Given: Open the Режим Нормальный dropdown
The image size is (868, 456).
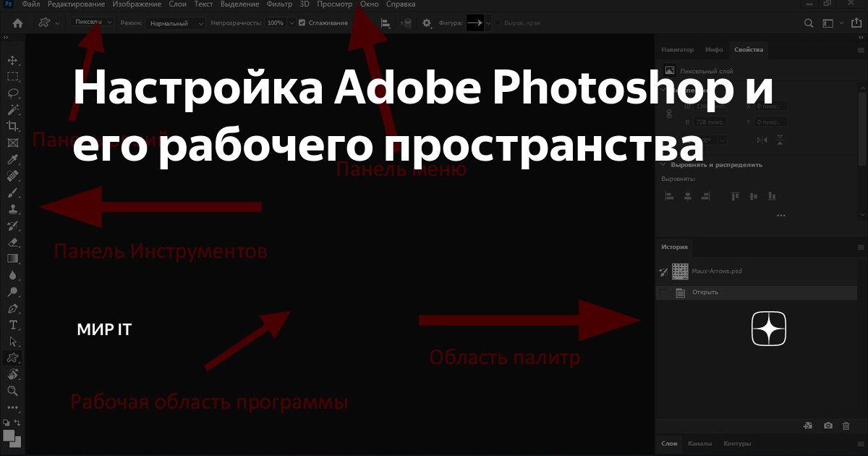Looking at the screenshot, I should 175,23.
